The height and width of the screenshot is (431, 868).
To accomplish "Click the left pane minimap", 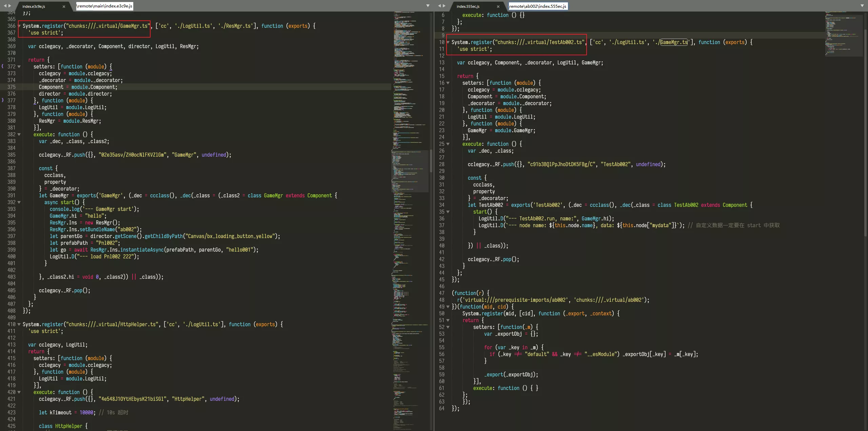I will pyautogui.click(x=410, y=220).
